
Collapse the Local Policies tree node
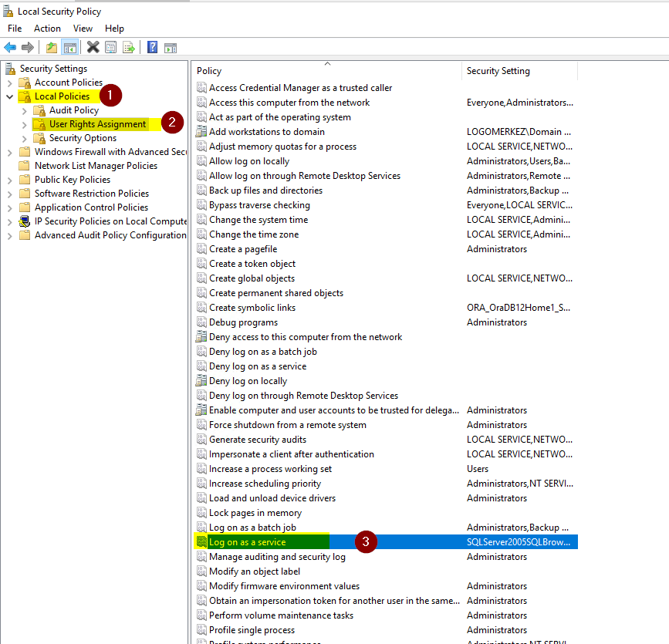pos(9,96)
